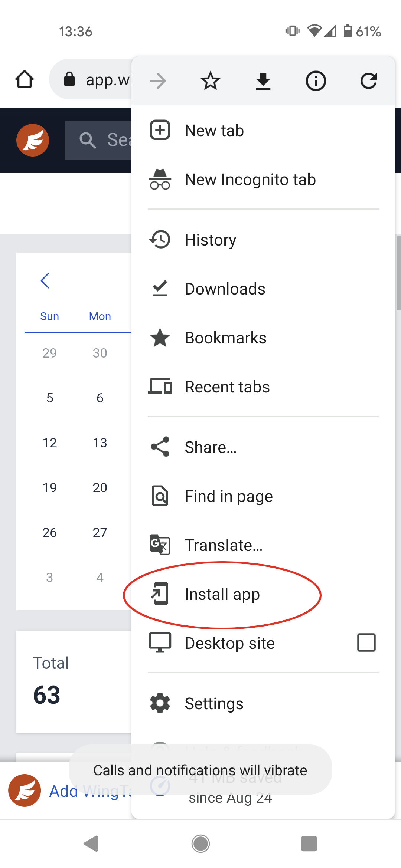Select day 13 in calendar

pos(100,443)
